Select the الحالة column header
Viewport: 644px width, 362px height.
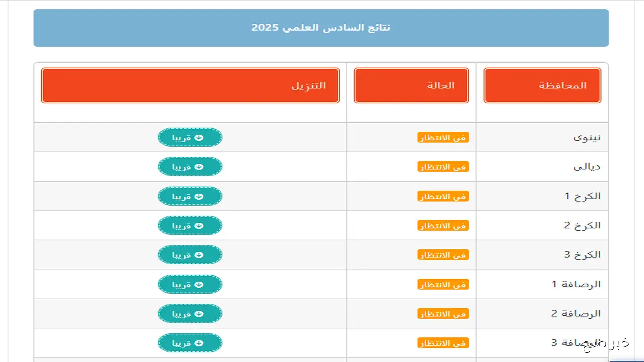411,85
